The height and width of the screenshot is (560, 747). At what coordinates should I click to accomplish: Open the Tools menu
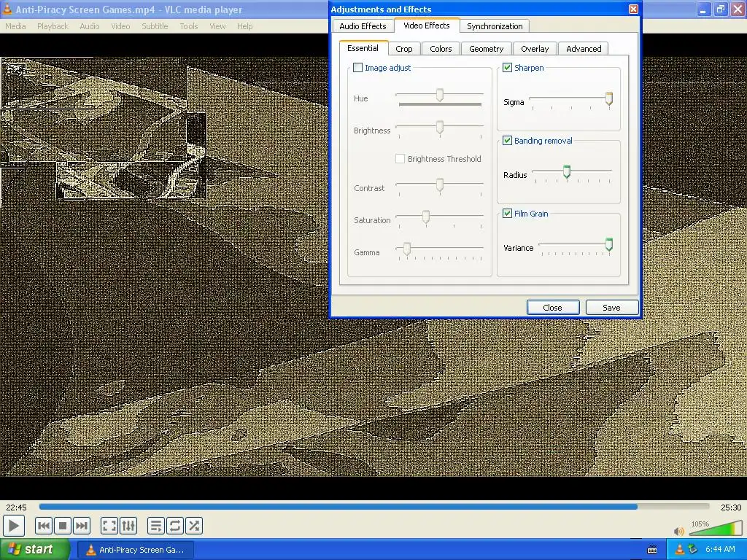(189, 26)
